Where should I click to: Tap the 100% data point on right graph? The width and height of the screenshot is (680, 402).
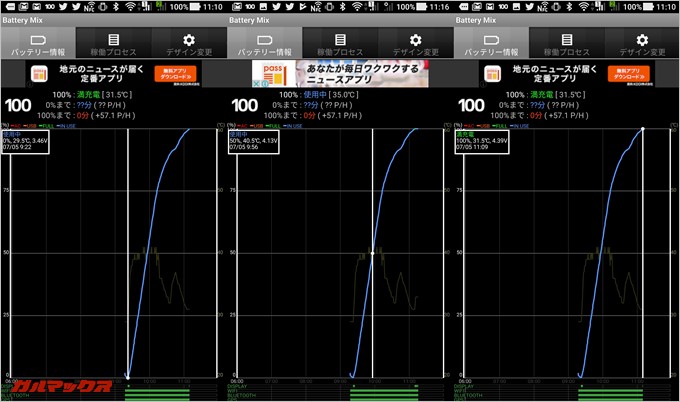tap(642, 129)
